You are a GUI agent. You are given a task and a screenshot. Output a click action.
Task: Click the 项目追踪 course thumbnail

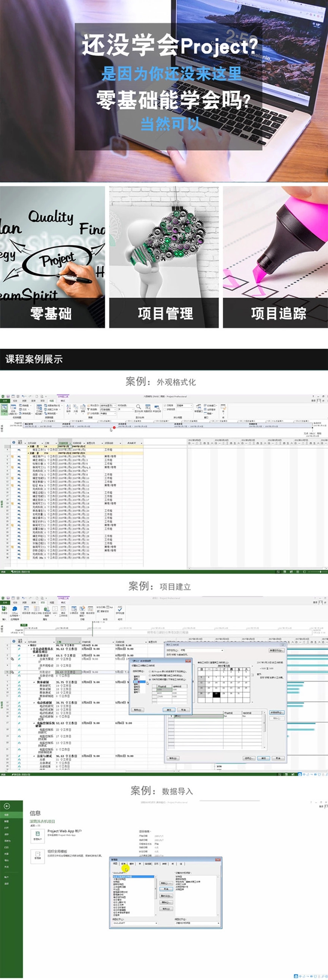coord(275,257)
